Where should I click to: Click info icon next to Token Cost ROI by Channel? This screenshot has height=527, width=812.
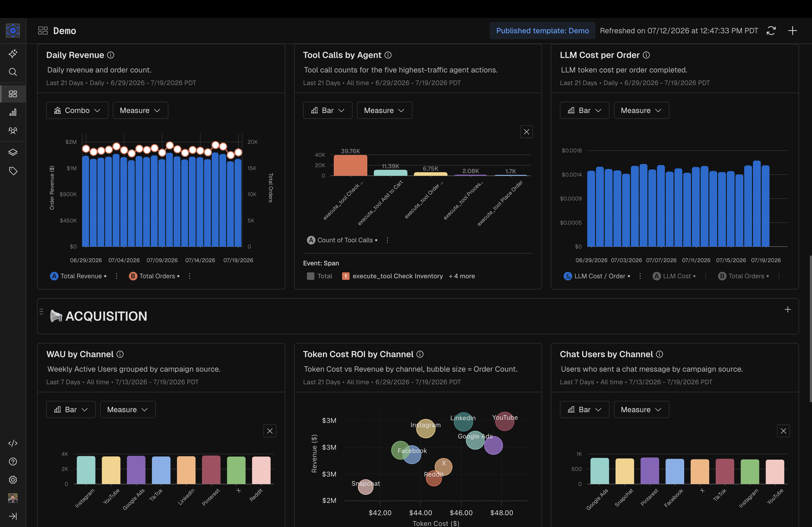coord(420,354)
